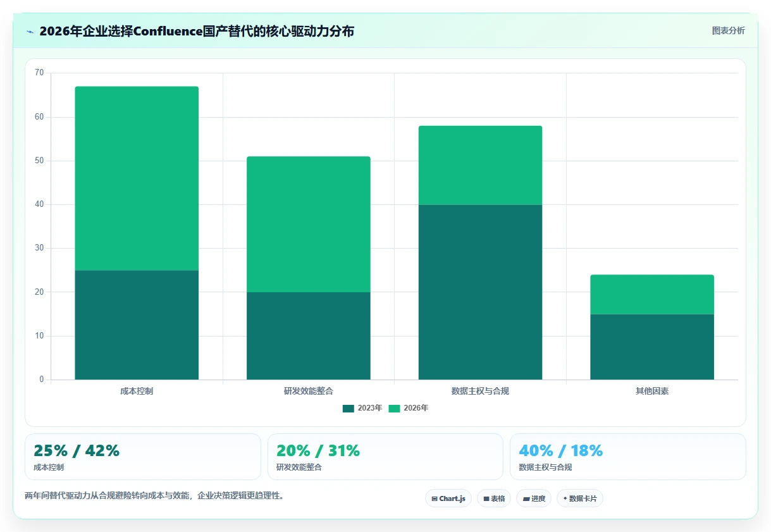Click the 进度 tag button
This screenshot has width=771, height=532.
[x=534, y=498]
